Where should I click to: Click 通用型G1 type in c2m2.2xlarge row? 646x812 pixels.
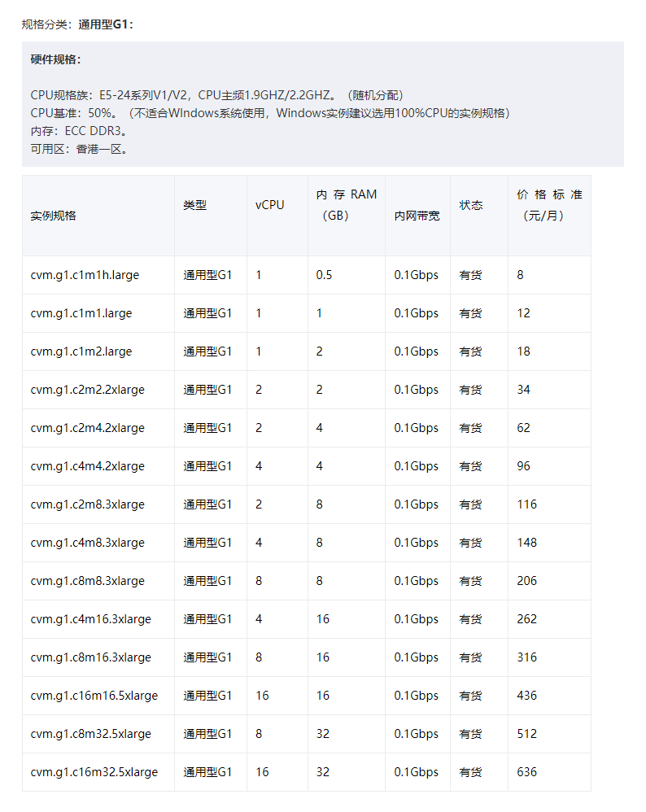tap(207, 390)
